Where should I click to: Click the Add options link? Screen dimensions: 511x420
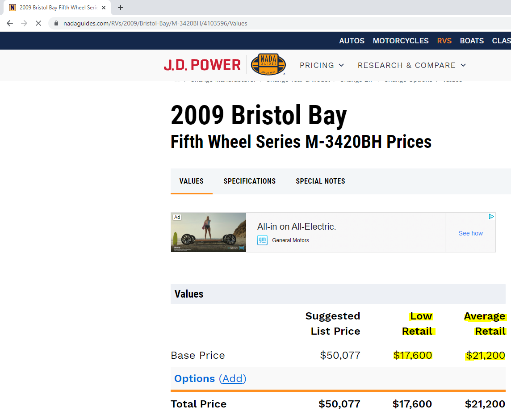pyautogui.click(x=232, y=378)
